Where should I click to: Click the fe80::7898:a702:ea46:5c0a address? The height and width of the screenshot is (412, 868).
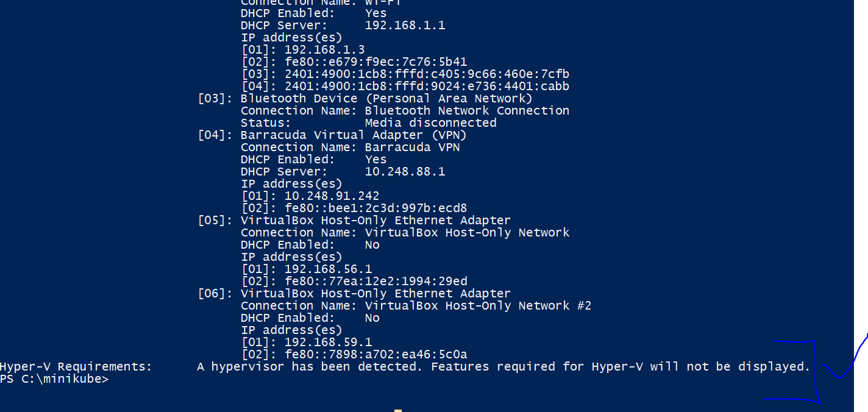pos(376,355)
